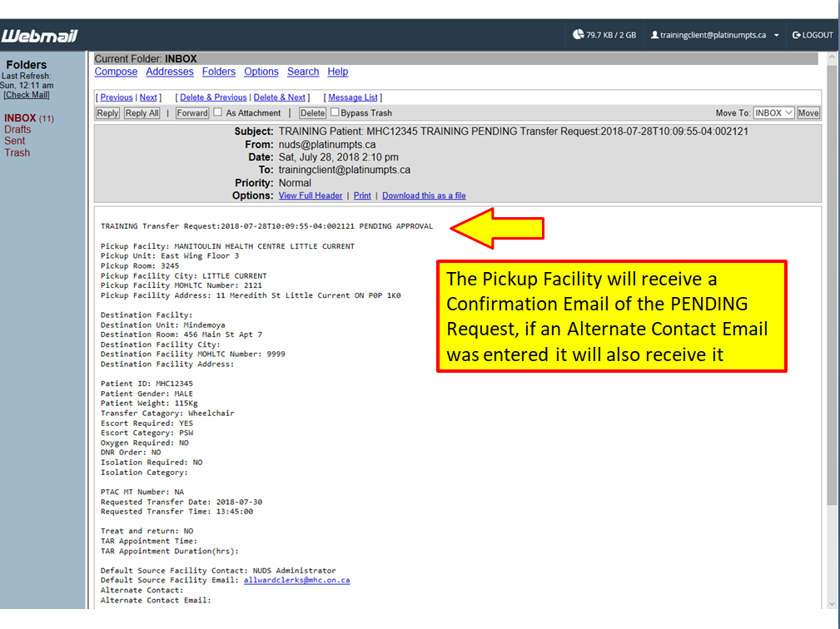Open the View Full Header link
This screenshot has width=840, height=629.
[x=310, y=196]
